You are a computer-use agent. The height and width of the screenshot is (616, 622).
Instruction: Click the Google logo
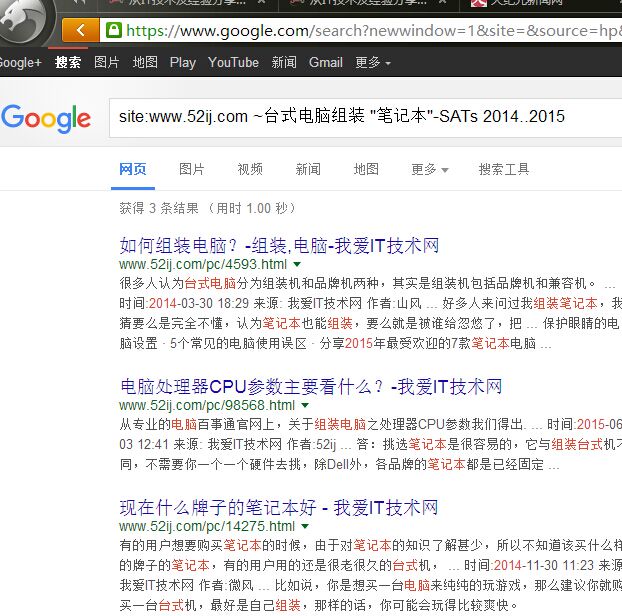46,118
